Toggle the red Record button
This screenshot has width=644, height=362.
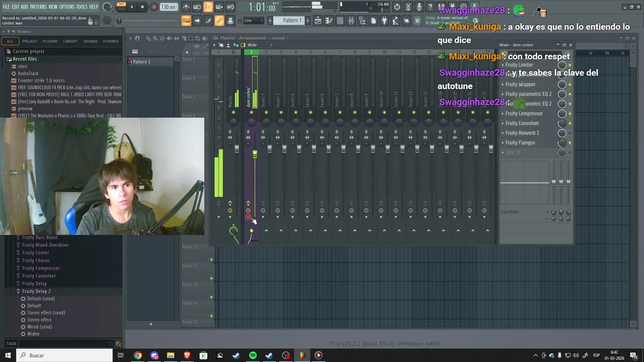(x=154, y=7)
